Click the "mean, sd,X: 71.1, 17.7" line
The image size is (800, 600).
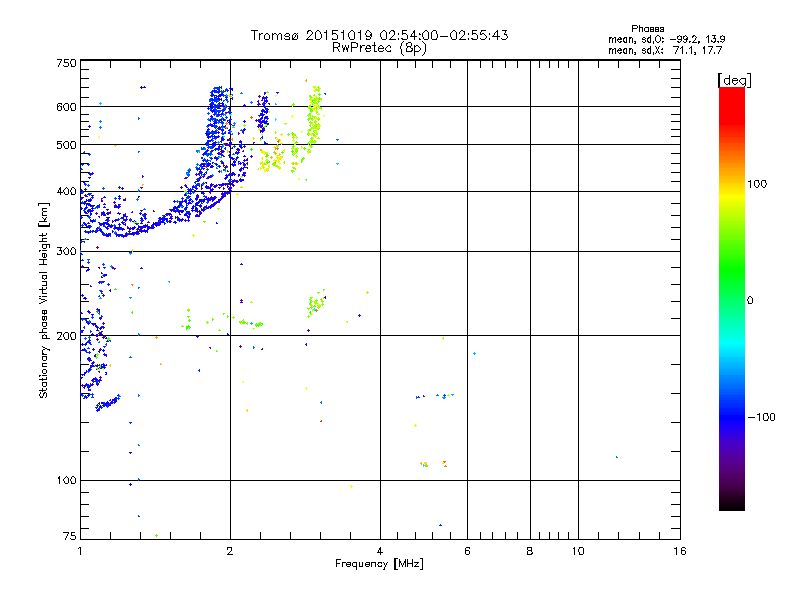tap(665, 50)
